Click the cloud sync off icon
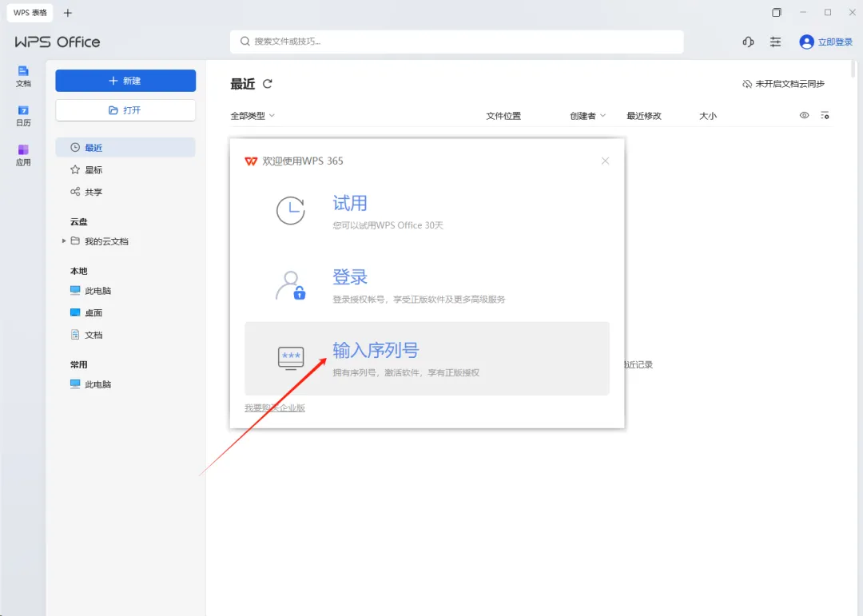 click(747, 84)
